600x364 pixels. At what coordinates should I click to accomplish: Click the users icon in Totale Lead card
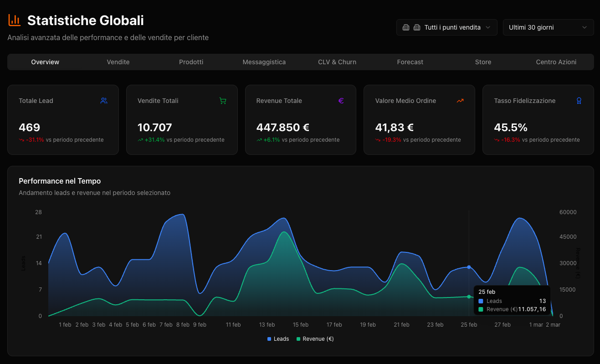pyautogui.click(x=104, y=101)
